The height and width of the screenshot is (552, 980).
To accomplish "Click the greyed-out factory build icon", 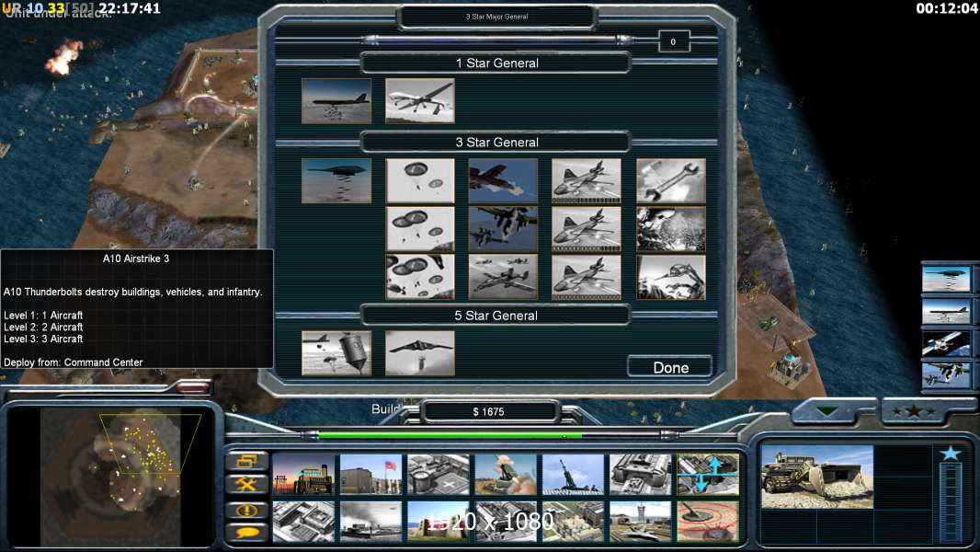I will tap(641, 474).
